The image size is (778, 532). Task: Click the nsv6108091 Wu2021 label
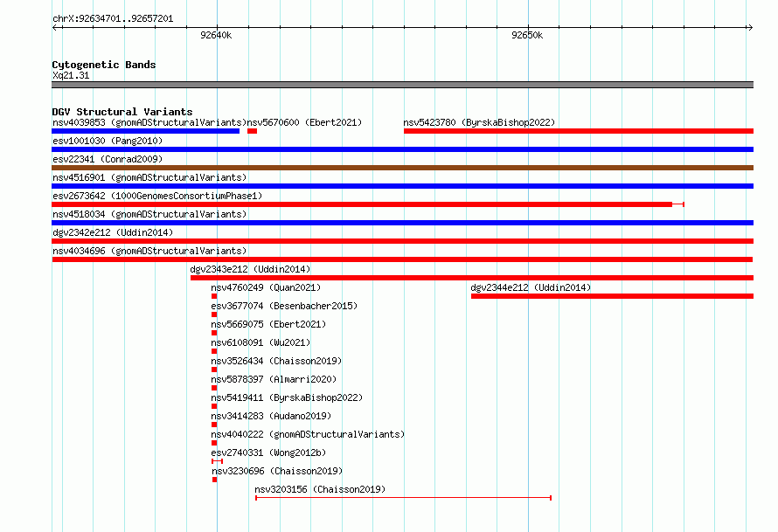coord(260,342)
